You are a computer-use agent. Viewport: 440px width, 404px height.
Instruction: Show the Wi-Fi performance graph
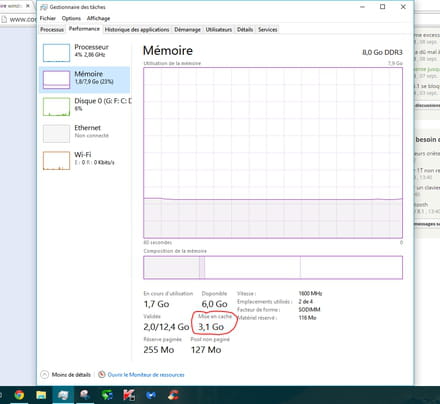pos(85,160)
